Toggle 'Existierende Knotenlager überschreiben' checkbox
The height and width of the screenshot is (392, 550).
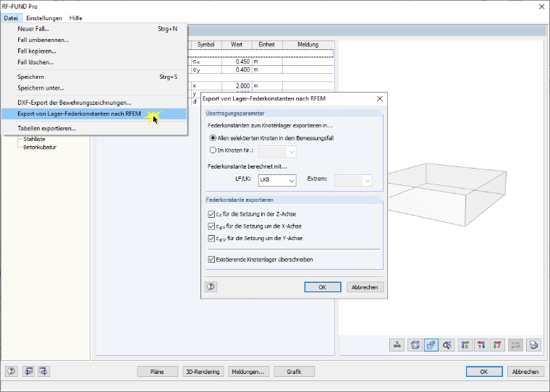point(211,260)
